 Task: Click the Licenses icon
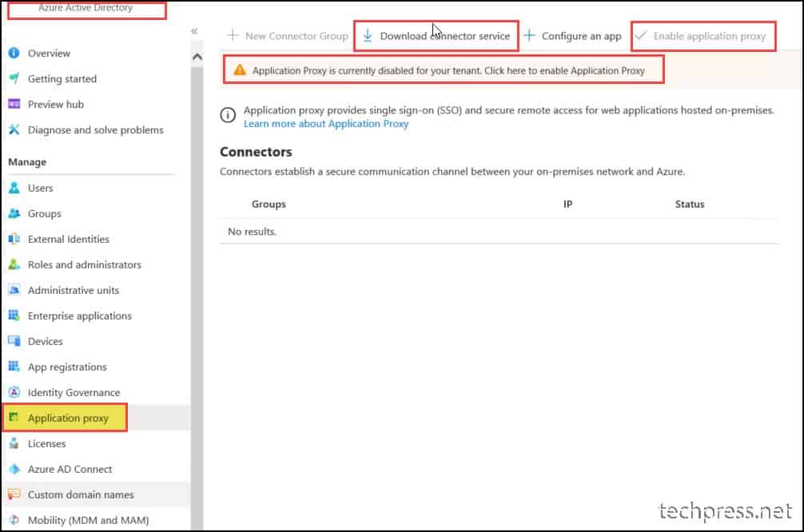(14, 443)
